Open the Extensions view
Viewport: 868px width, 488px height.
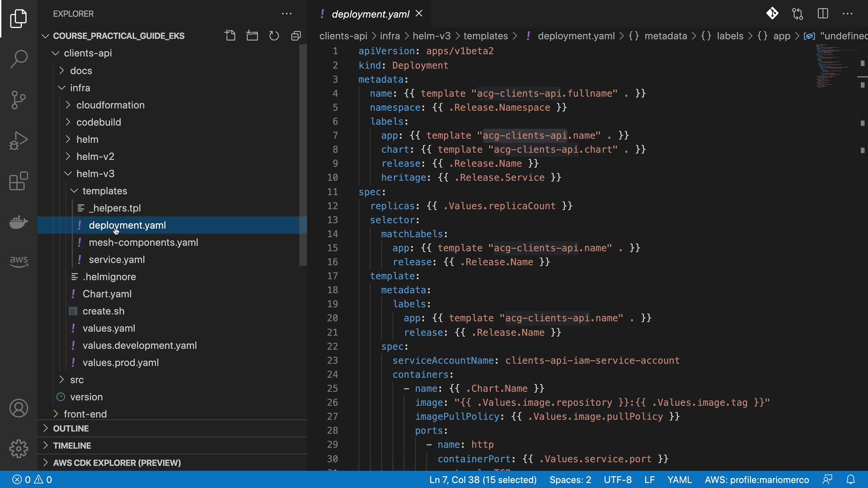19,181
